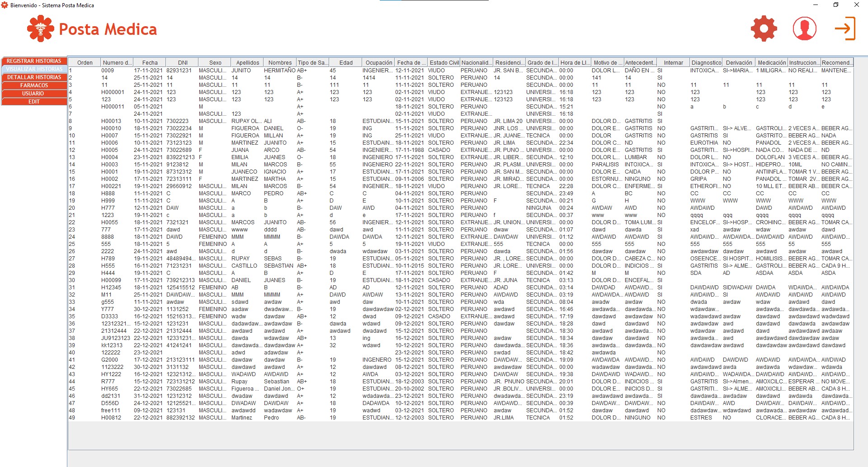Screen dimensions: 868x467
Task: Select history number D3333
Action: [x=117, y=316]
